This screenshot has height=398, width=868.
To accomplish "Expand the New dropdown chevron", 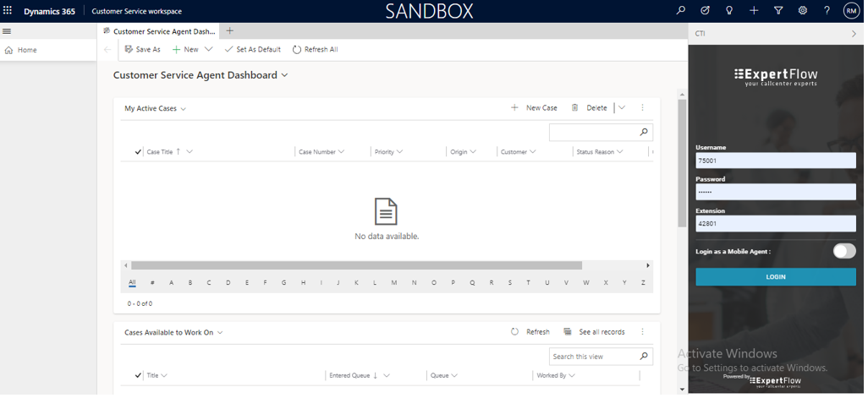I will point(209,49).
